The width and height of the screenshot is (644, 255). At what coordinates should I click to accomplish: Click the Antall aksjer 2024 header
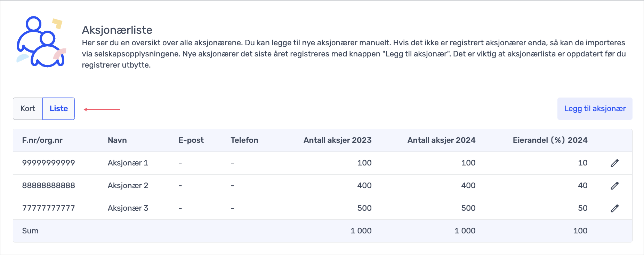[x=441, y=140]
